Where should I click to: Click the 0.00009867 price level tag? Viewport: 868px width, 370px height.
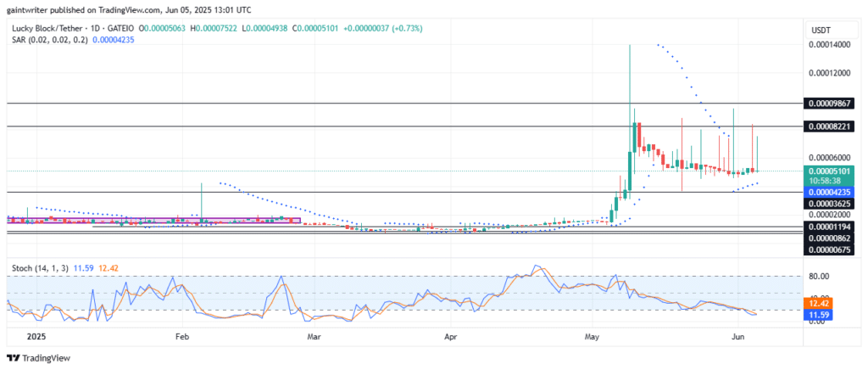831,104
